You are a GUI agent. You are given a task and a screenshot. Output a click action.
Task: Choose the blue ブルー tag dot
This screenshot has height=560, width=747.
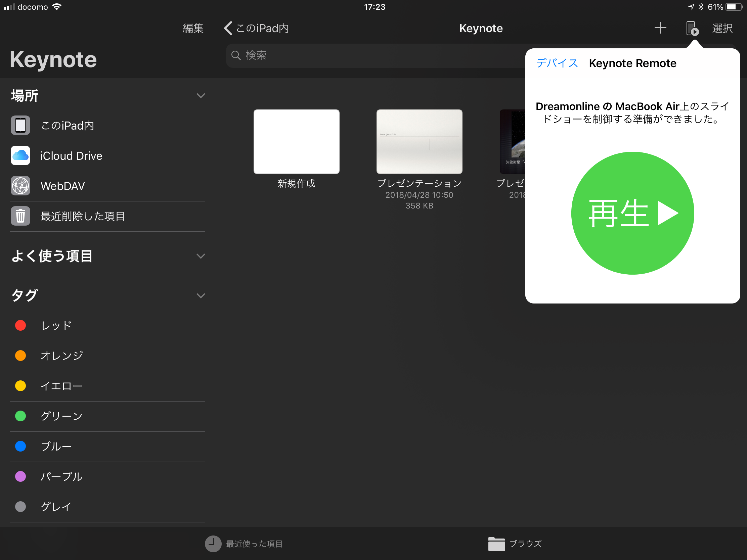[20, 446]
